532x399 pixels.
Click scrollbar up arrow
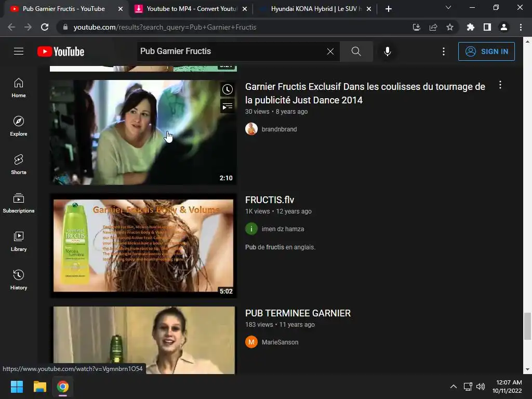pyautogui.click(x=527, y=42)
